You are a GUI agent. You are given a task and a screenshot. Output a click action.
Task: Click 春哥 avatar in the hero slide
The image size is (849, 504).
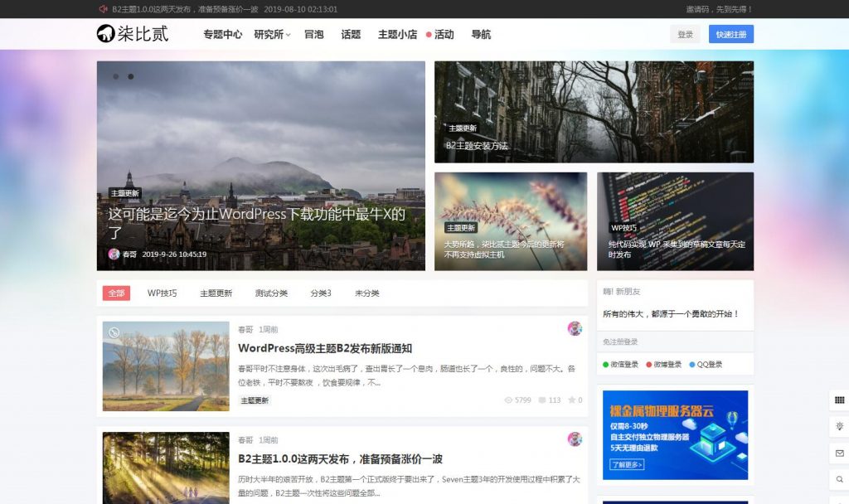pyautogui.click(x=114, y=254)
